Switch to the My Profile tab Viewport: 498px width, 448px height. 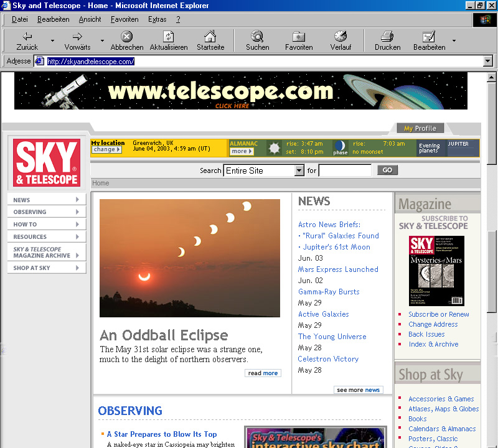pyautogui.click(x=420, y=128)
